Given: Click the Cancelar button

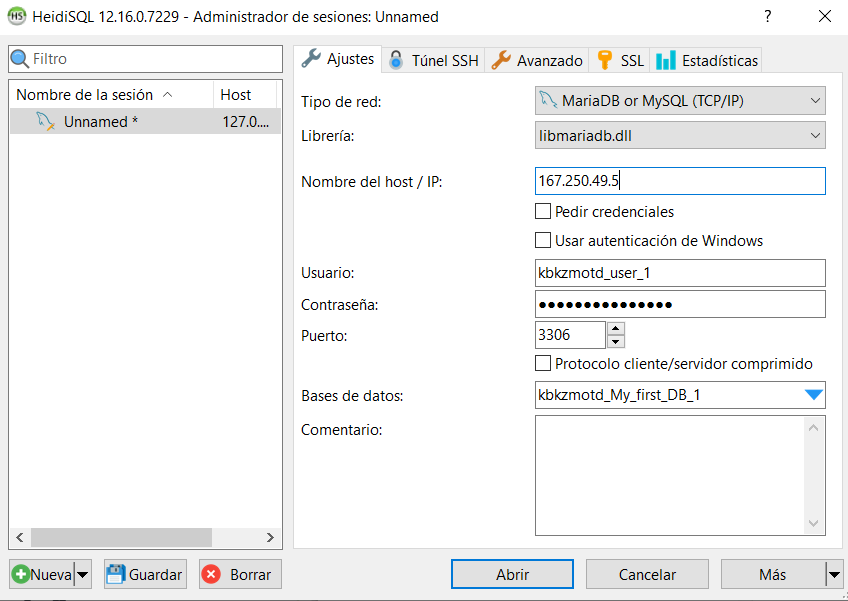Looking at the screenshot, I should coord(647,574).
